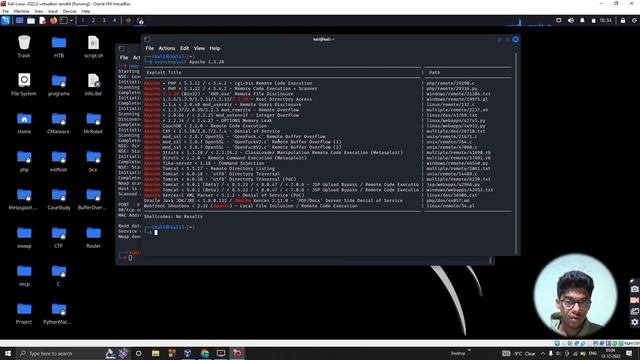640x360 pixels.
Task: Click the Windows Start button
Action: pyautogui.click(x=7, y=353)
